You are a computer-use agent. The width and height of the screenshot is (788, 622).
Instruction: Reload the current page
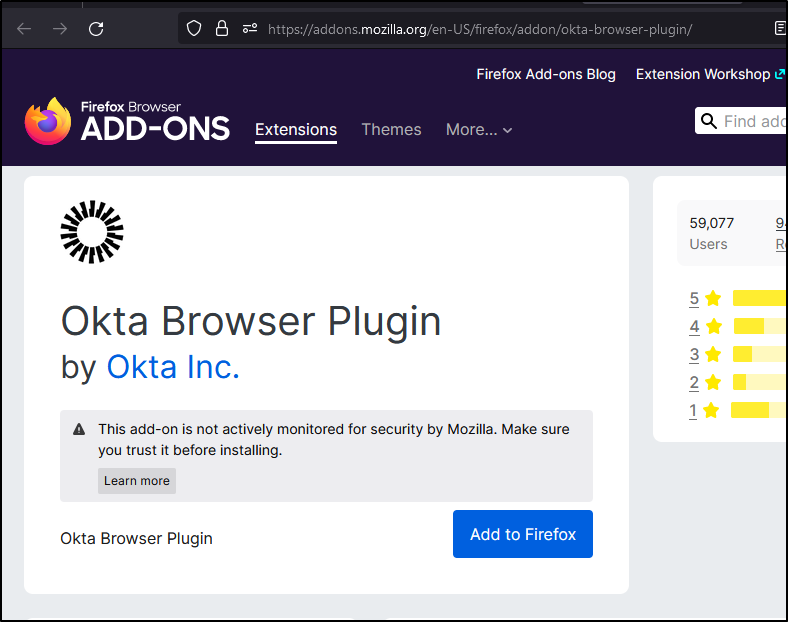96,29
